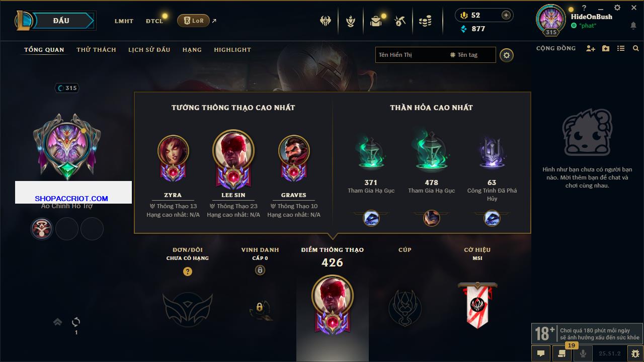Open the Crafting hammer icon
Viewport: 644px width, 362px height.
point(400,21)
